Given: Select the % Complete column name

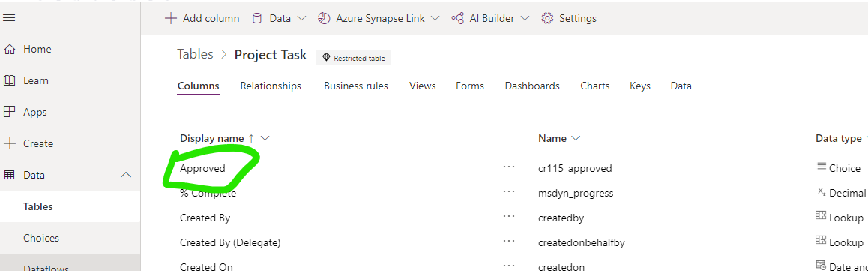Looking at the screenshot, I should coord(208,194).
